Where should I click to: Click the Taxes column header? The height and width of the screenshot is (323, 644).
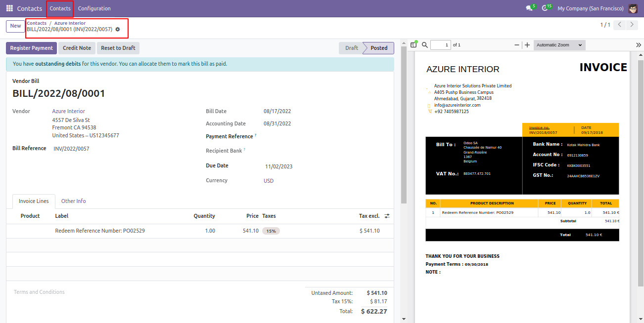pos(269,216)
